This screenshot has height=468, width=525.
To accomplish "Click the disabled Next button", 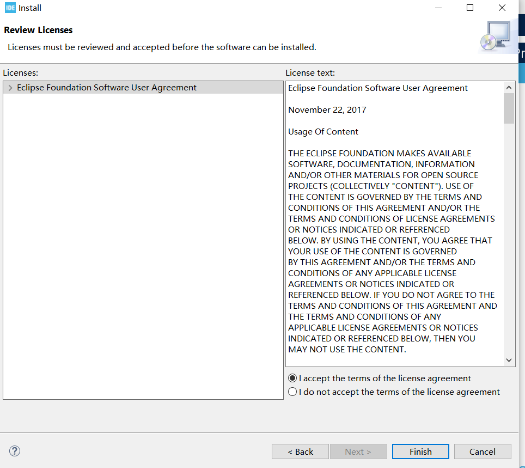I will (x=358, y=452).
